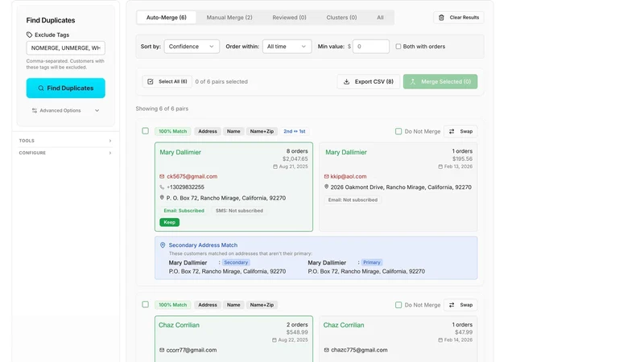Viewport: 644px width, 362px height.
Task: Click the Min value input field
Action: click(x=371, y=47)
